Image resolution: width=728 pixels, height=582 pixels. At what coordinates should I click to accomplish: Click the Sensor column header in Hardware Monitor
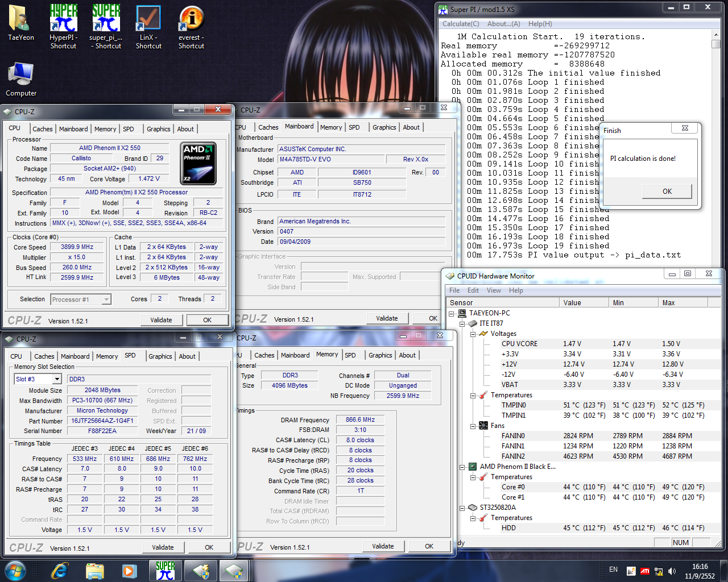[503, 303]
